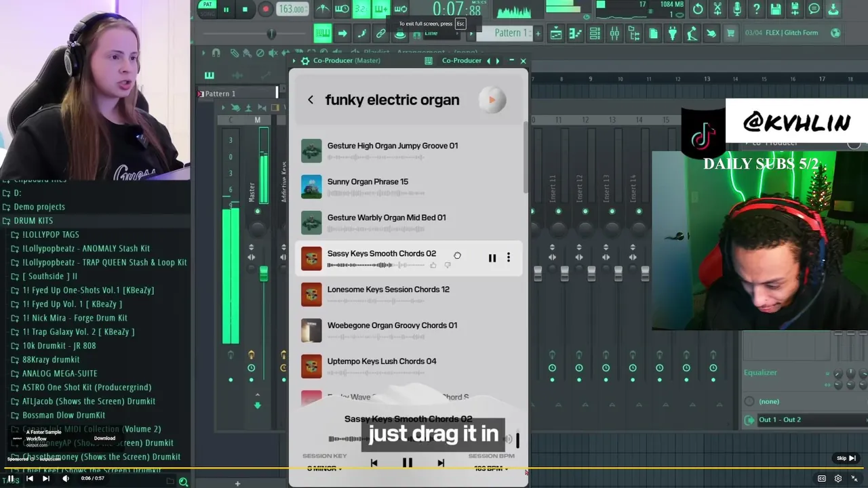The image size is (868, 488).
Task: Open the Mixer view icon
Action: [x=614, y=33]
